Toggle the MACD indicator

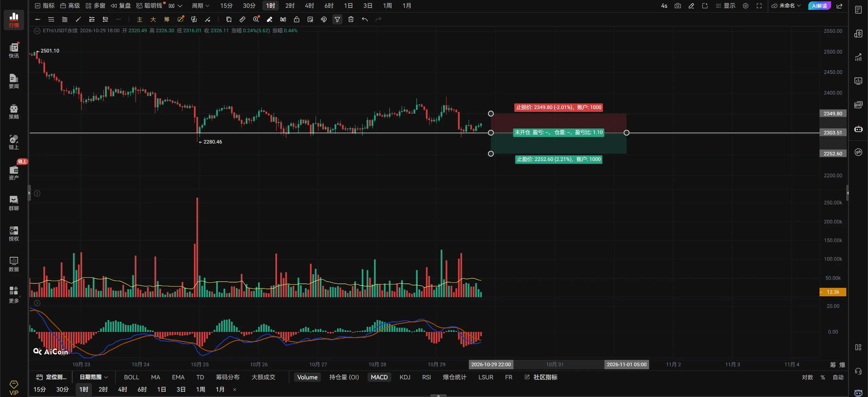[379, 377]
